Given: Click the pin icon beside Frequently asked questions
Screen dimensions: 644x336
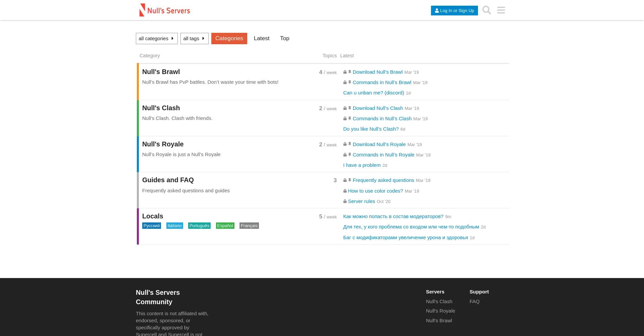Looking at the screenshot, I should (x=350, y=180).
